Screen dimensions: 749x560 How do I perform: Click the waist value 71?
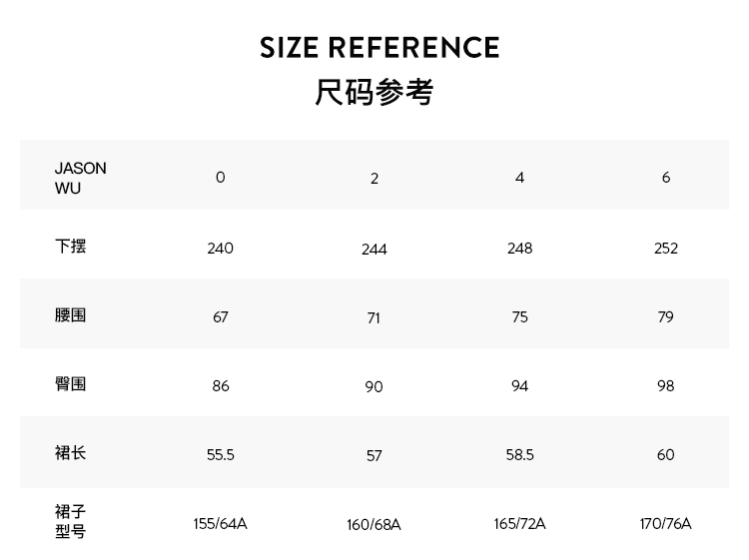(374, 317)
